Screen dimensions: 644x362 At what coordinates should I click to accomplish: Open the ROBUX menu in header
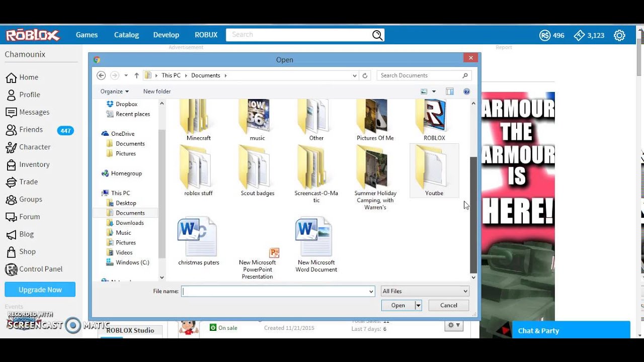tap(206, 35)
